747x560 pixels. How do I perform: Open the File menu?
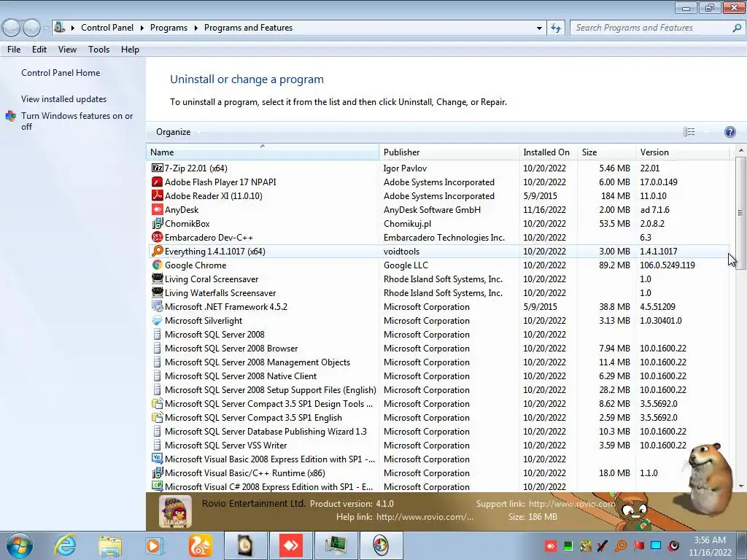(x=14, y=50)
